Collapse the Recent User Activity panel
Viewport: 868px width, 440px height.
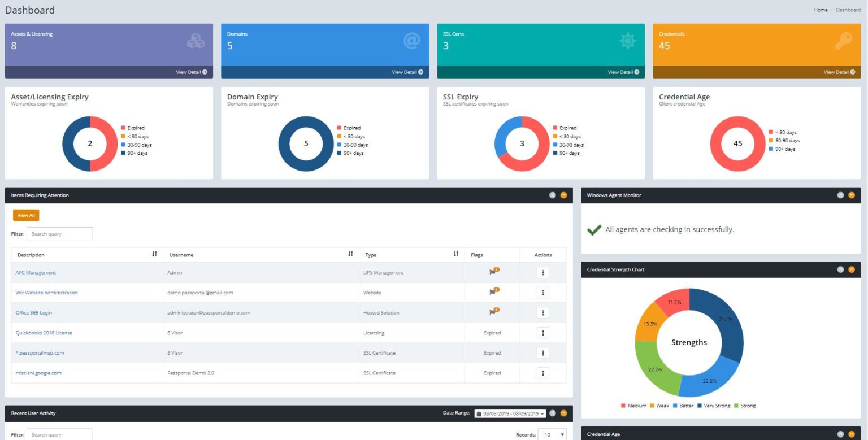coord(563,413)
